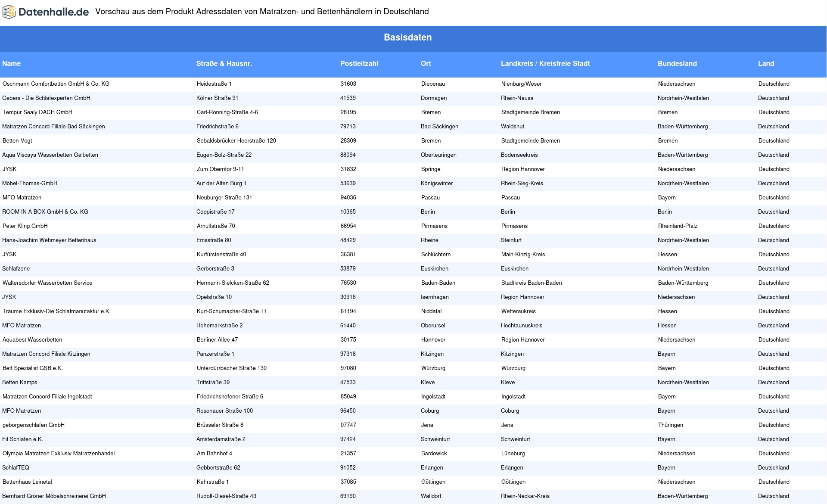Select the Postleitzahl column header
This screenshot has height=504, width=827.
click(359, 64)
